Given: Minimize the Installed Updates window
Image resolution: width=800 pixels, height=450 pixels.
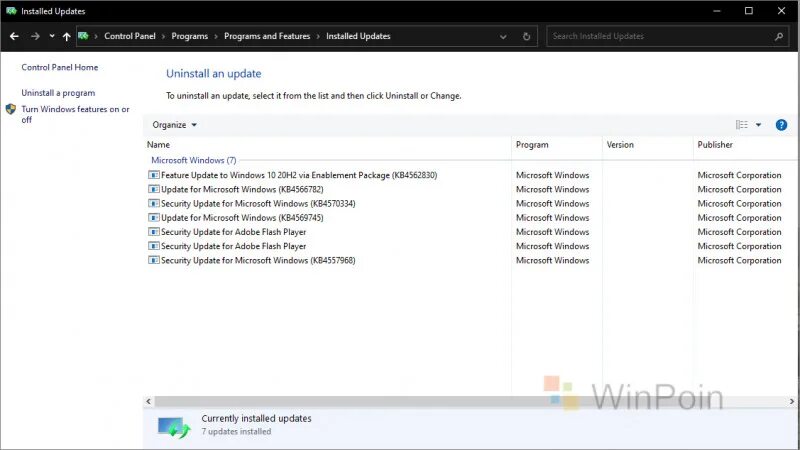Looking at the screenshot, I should tap(717, 11).
